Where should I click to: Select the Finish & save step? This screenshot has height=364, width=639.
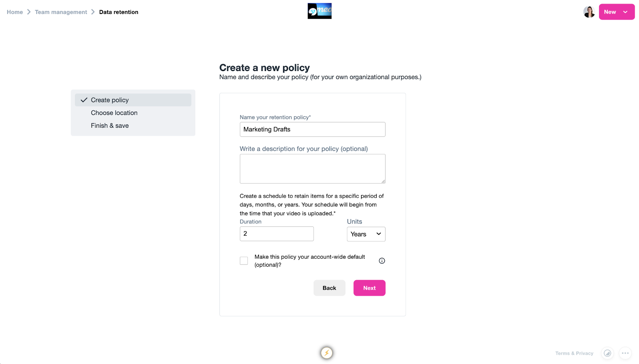pos(110,126)
